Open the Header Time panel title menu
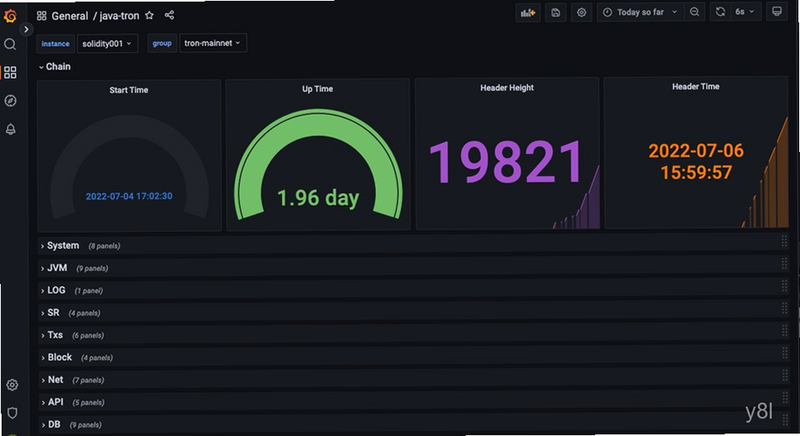Screen dimensions: 800x436 pyautogui.click(x=695, y=87)
